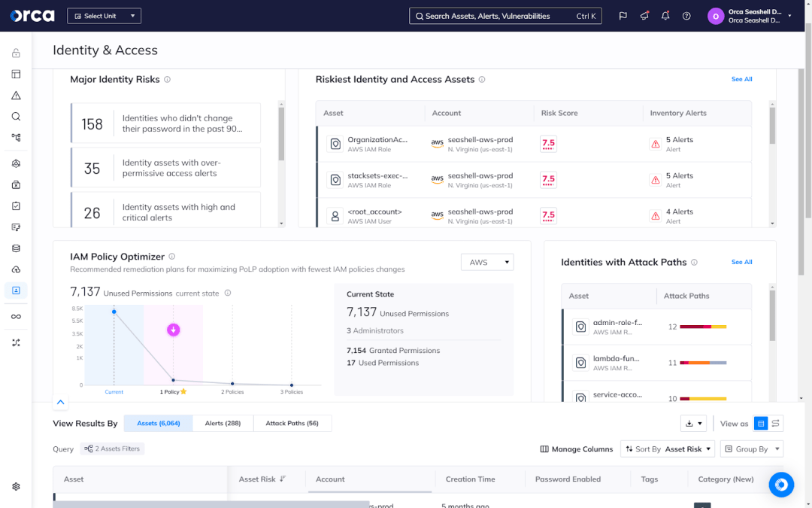Viewport: 812px width, 508px height.
Task: Open the 35 over-permissive access alerts card
Action: click(165, 168)
